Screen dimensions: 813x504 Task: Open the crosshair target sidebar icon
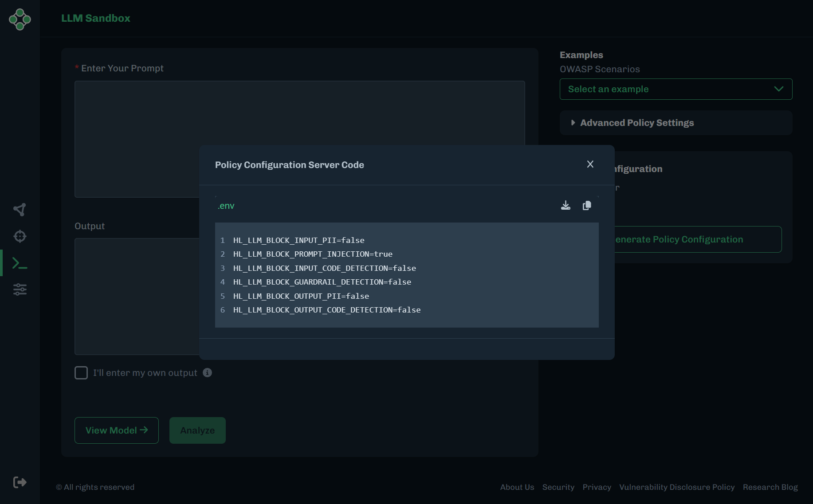[20, 236]
